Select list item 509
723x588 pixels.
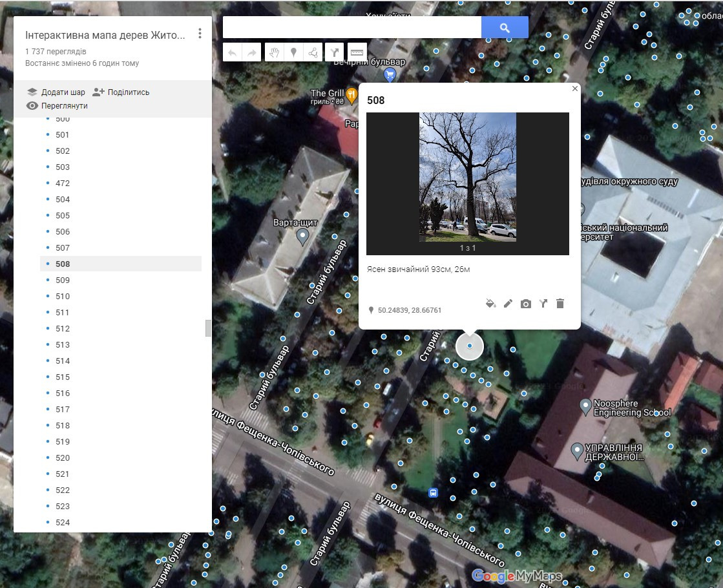(121, 280)
